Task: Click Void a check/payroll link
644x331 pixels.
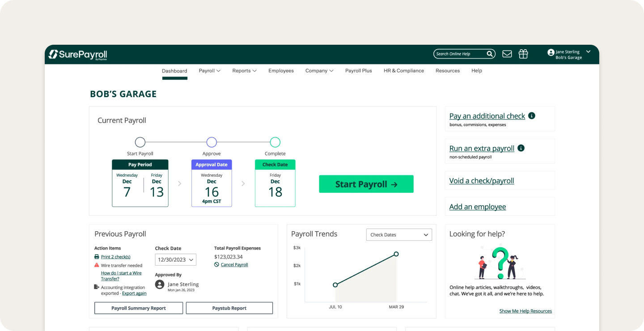Action: point(482,181)
